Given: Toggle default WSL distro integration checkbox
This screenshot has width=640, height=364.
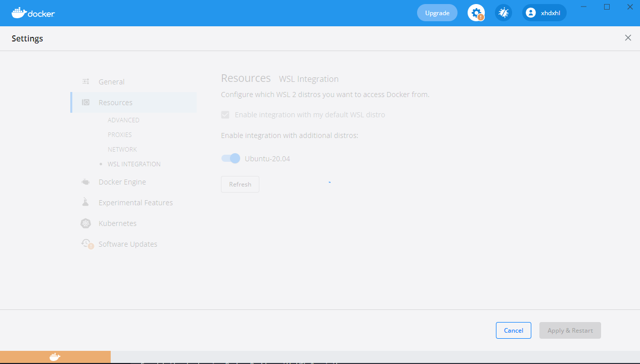Looking at the screenshot, I should 225,115.
